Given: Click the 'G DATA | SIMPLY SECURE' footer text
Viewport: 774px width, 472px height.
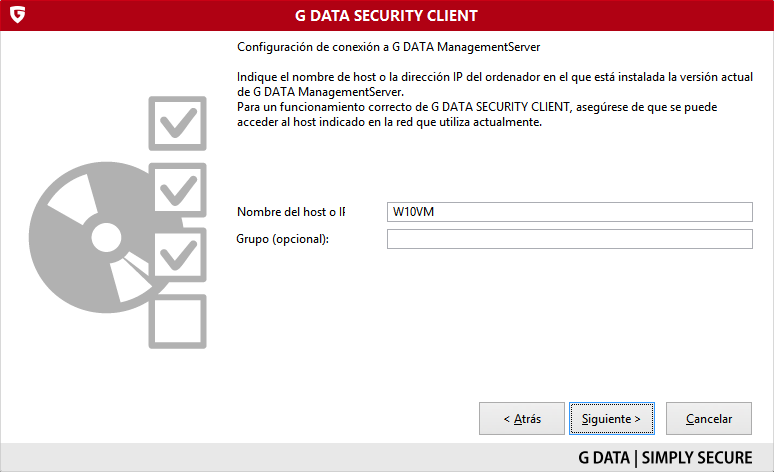Looking at the screenshot, I should point(665,458).
